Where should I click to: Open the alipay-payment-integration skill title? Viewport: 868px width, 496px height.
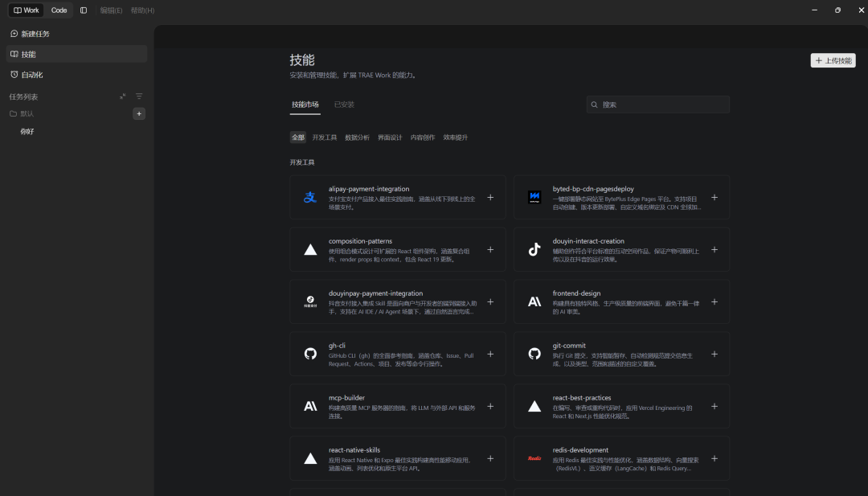pos(369,189)
